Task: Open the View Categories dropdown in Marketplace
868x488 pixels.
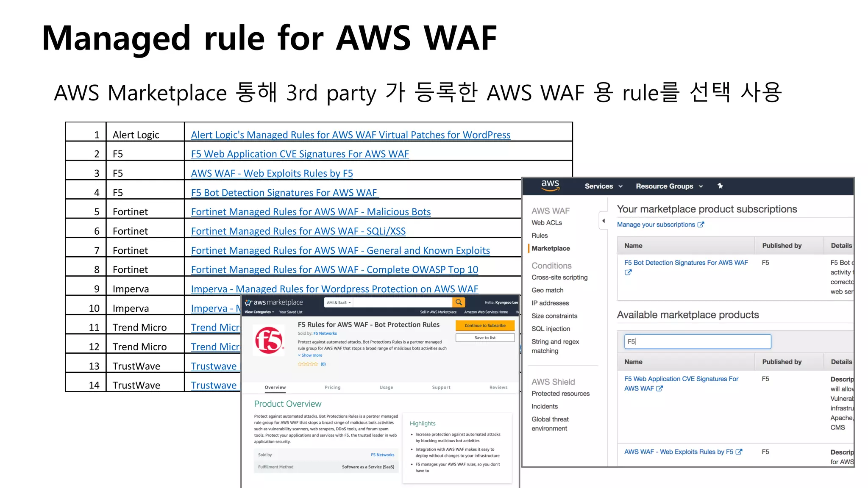Action: 259,312
